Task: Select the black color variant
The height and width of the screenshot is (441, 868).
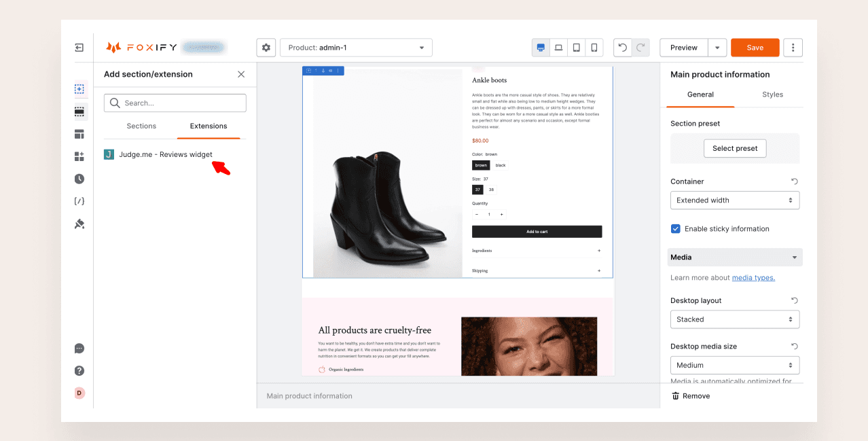Action: pos(501,165)
